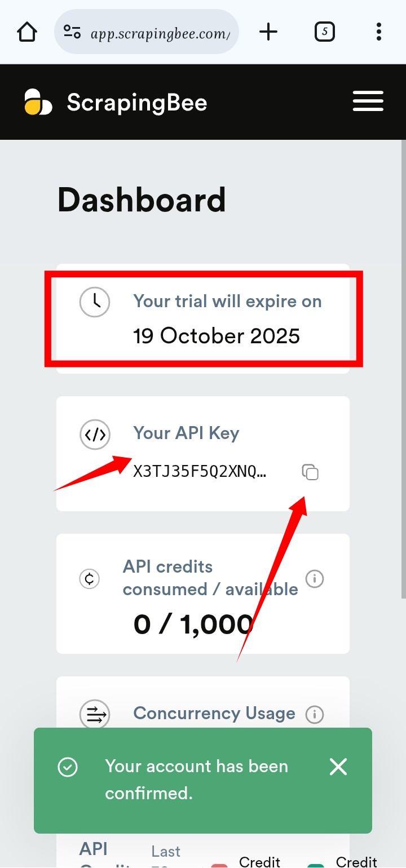Click the trial expiry clock icon
The width and height of the screenshot is (406, 868).
click(95, 302)
